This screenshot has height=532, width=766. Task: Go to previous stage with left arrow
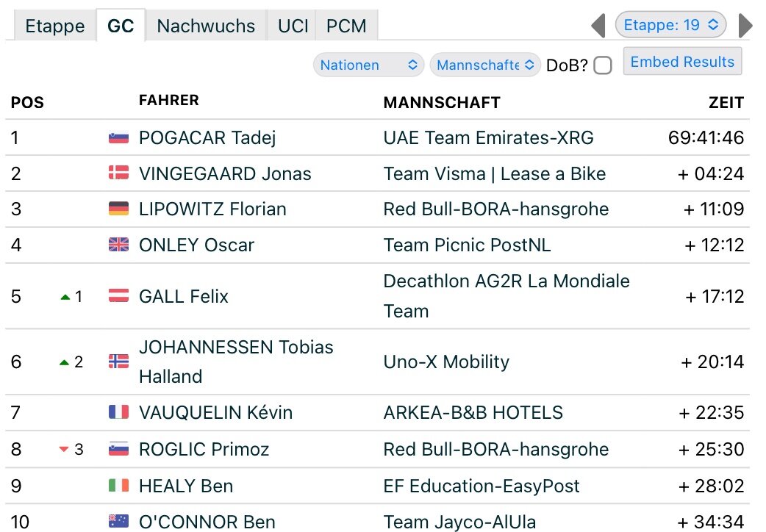click(598, 26)
